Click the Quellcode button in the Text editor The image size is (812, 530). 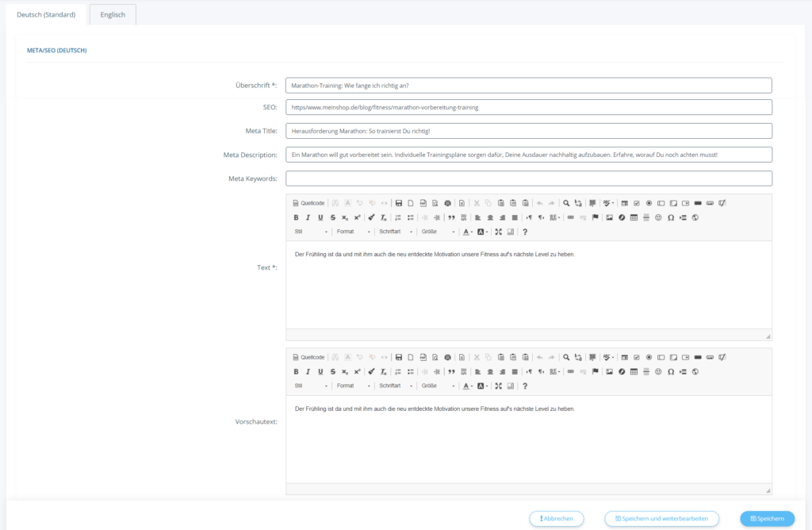tap(308, 203)
